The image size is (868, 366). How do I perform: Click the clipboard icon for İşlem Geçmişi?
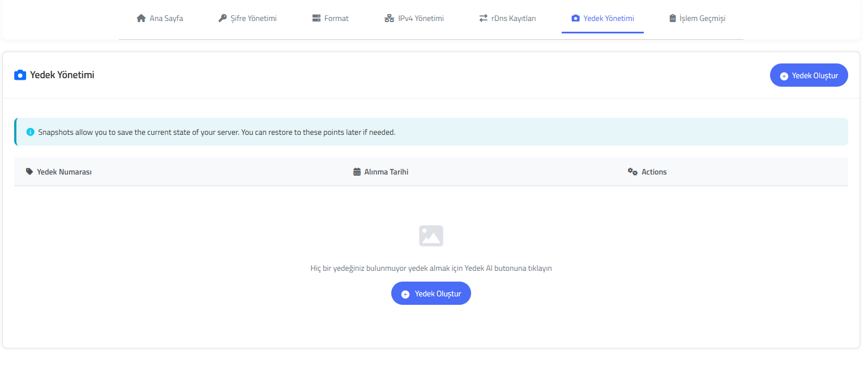point(672,18)
